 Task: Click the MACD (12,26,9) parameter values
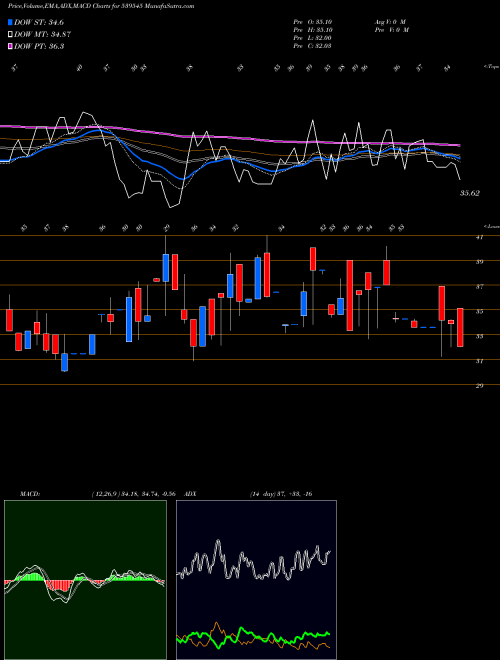click(x=133, y=494)
